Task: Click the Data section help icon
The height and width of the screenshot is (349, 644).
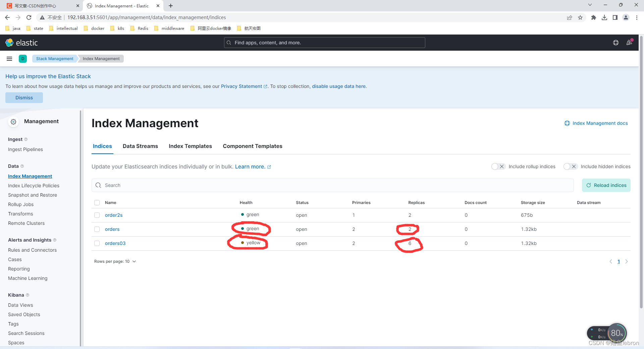Action: point(22,166)
